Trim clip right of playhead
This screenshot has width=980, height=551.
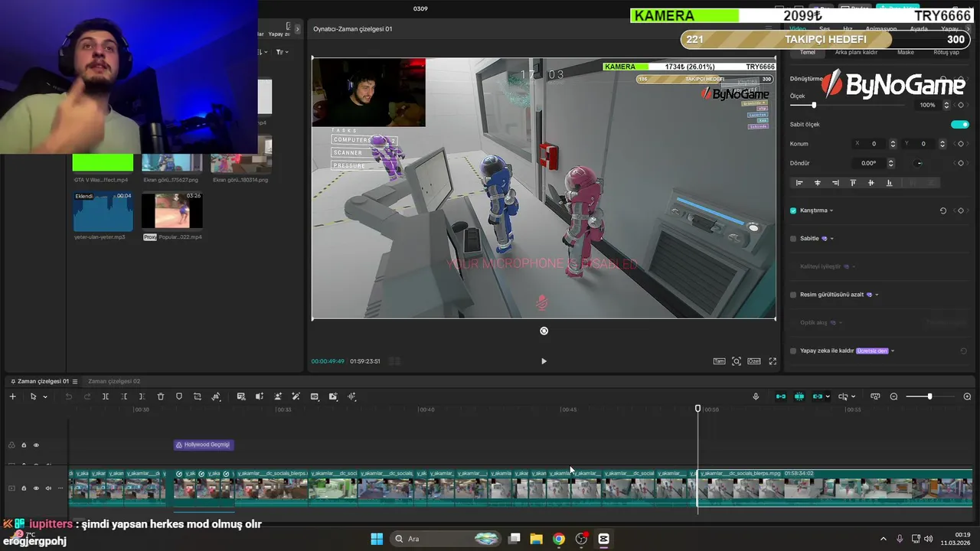coord(142,396)
